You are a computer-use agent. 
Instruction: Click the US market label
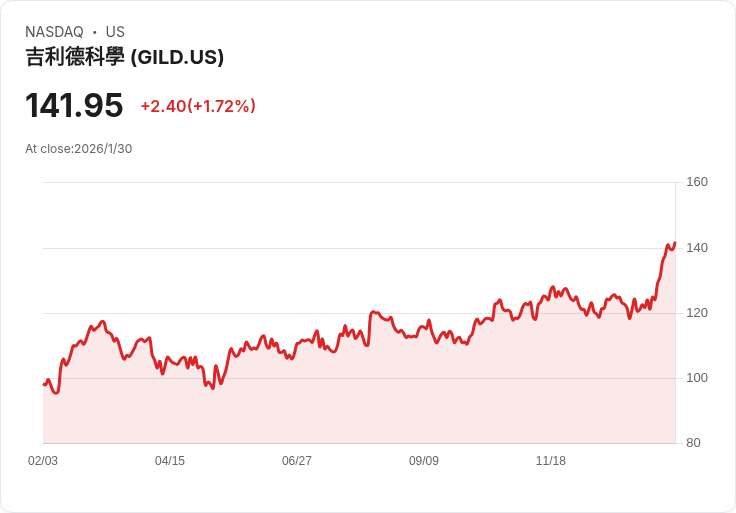(x=115, y=32)
